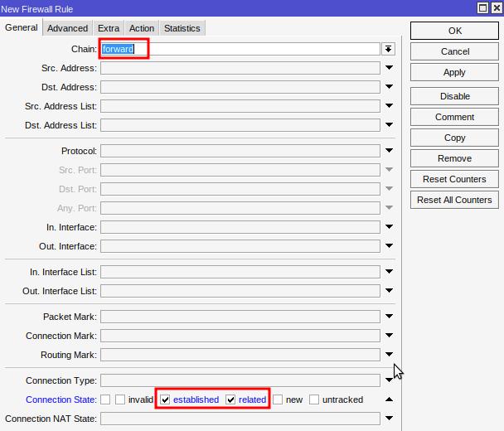504x431 pixels.
Task: Switch to the Advanced tab
Action: (x=67, y=28)
